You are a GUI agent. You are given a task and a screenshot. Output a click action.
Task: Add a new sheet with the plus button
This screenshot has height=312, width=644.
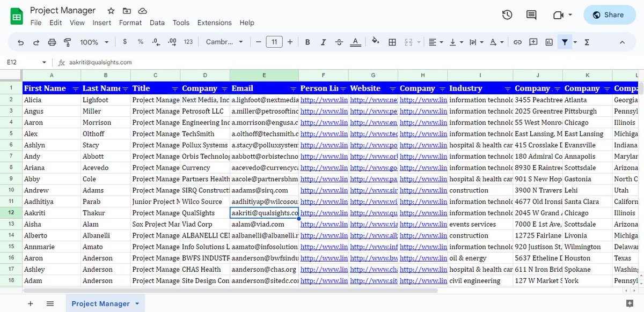tap(30, 303)
